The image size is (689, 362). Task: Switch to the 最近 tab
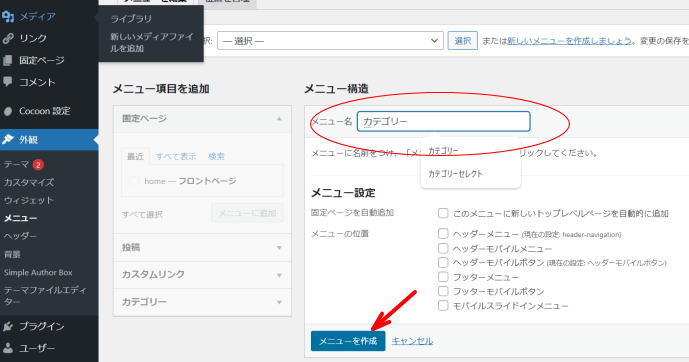pyautogui.click(x=135, y=156)
